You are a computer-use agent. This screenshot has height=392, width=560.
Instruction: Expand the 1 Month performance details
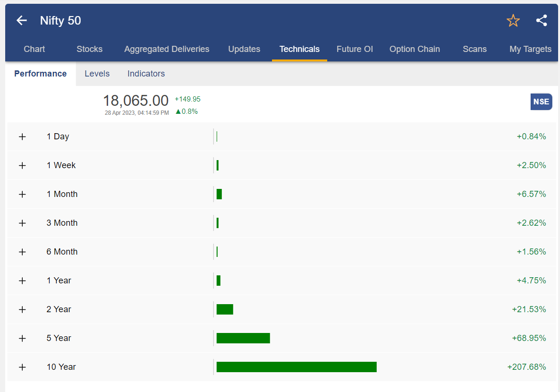coord(22,194)
